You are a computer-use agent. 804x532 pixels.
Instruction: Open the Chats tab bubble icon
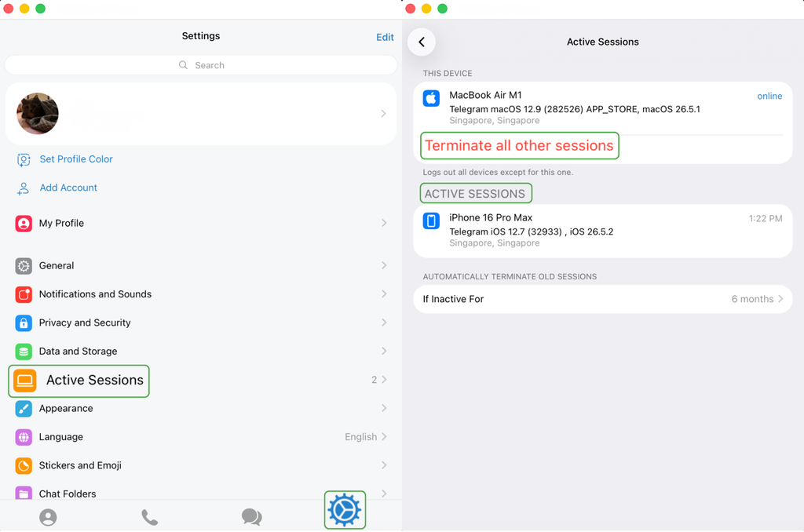coord(252,516)
